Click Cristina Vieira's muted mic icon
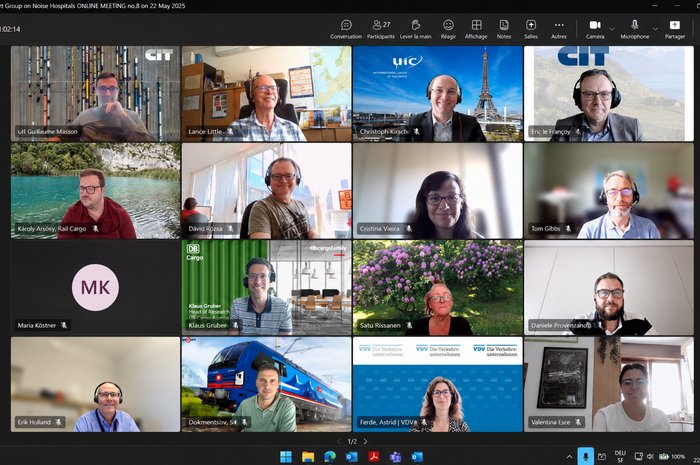This screenshot has width=700, height=465. 408,228
